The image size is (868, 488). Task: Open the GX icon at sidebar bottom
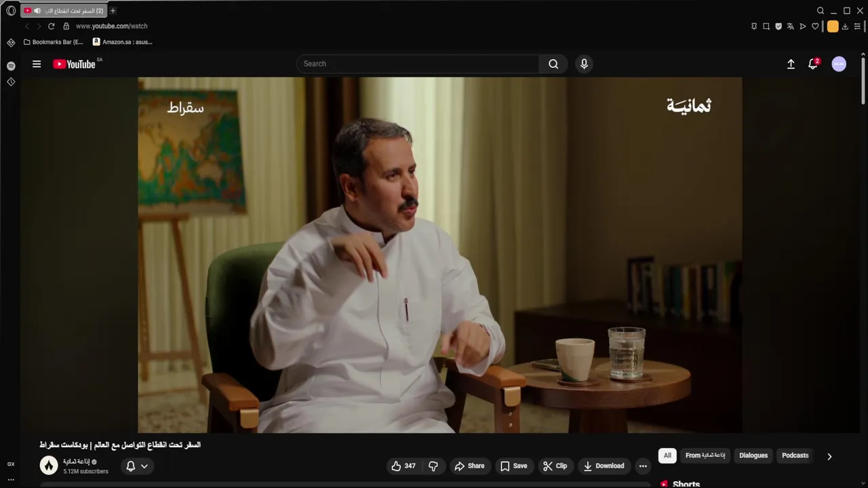click(11, 464)
